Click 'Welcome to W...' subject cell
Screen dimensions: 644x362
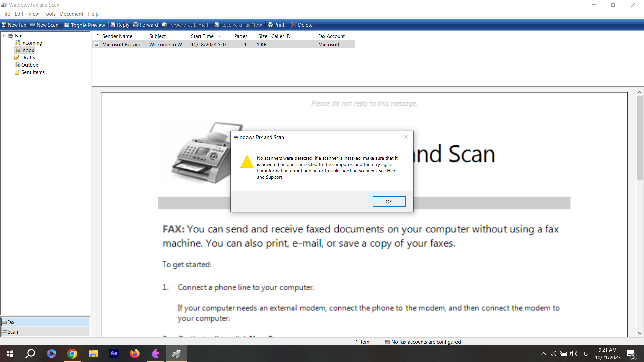[x=167, y=45]
